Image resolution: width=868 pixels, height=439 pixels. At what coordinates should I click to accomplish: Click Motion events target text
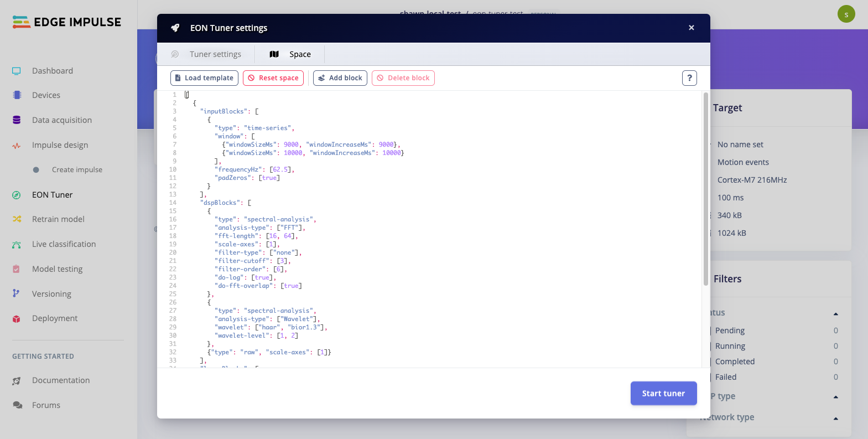pos(743,162)
